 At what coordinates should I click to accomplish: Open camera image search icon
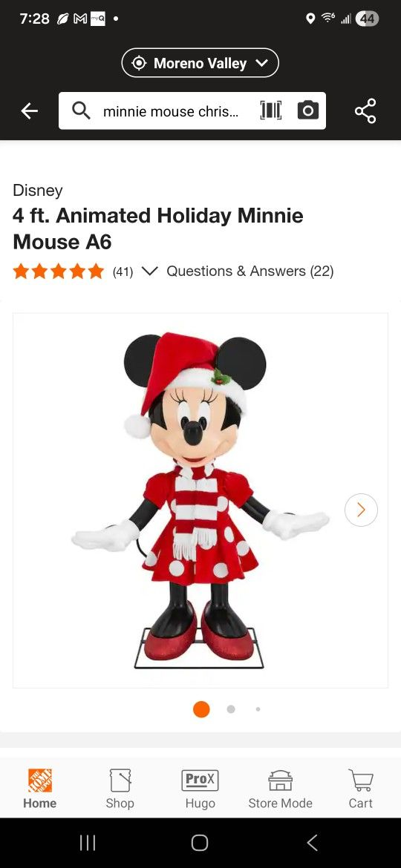coord(308,111)
